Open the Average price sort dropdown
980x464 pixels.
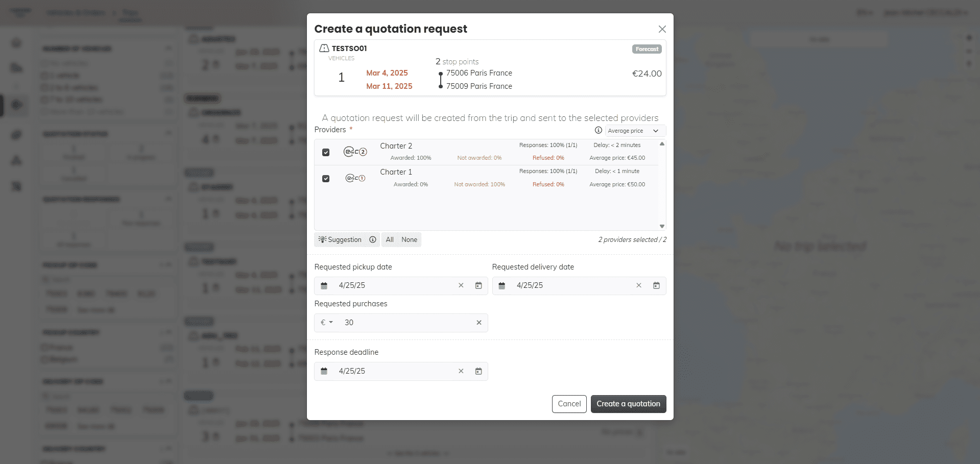(x=635, y=131)
